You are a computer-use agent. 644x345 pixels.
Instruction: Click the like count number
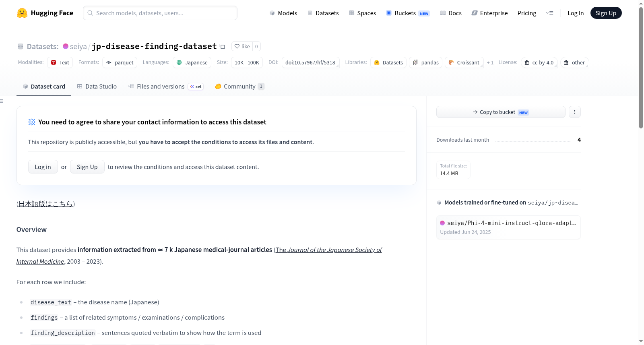tap(256, 46)
